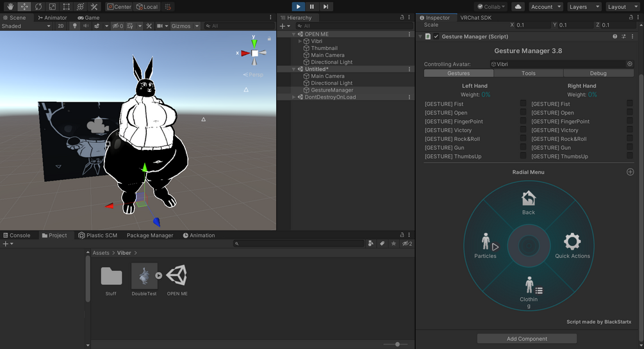Check left hand Fist gesture

pyautogui.click(x=523, y=104)
